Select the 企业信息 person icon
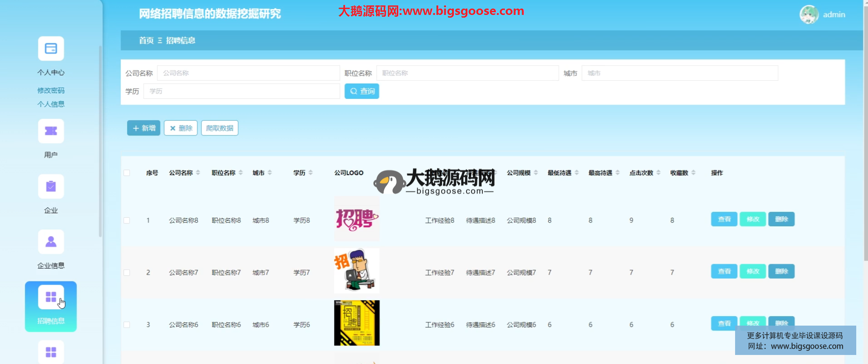Viewport: 868px width, 364px height. tap(51, 242)
